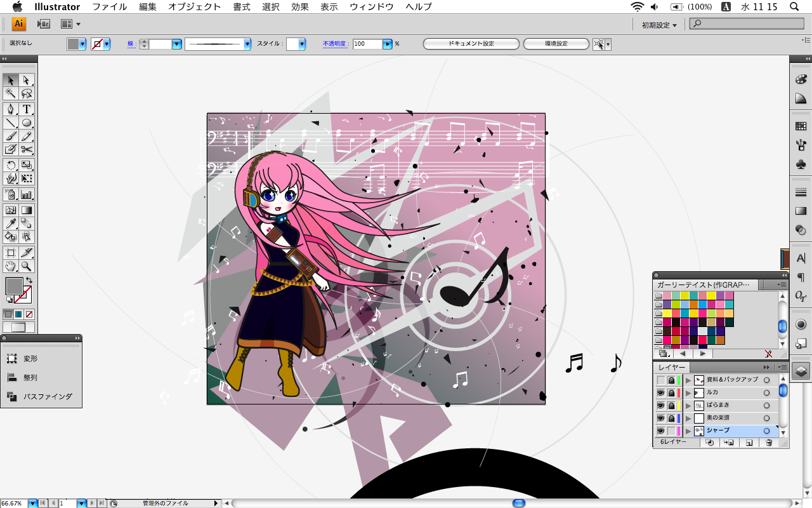Hide the シャープ layer
Image resolution: width=812 pixels, height=508 pixels.
pyautogui.click(x=660, y=431)
